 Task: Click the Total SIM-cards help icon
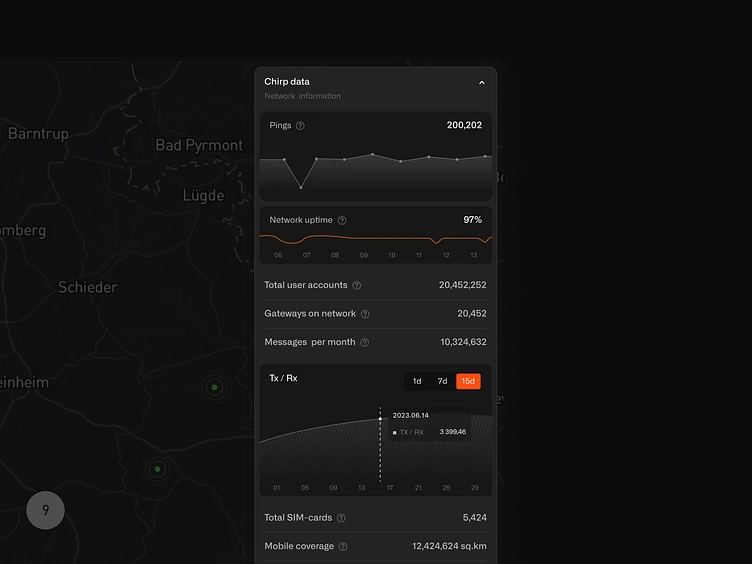(x=341, y=518)
